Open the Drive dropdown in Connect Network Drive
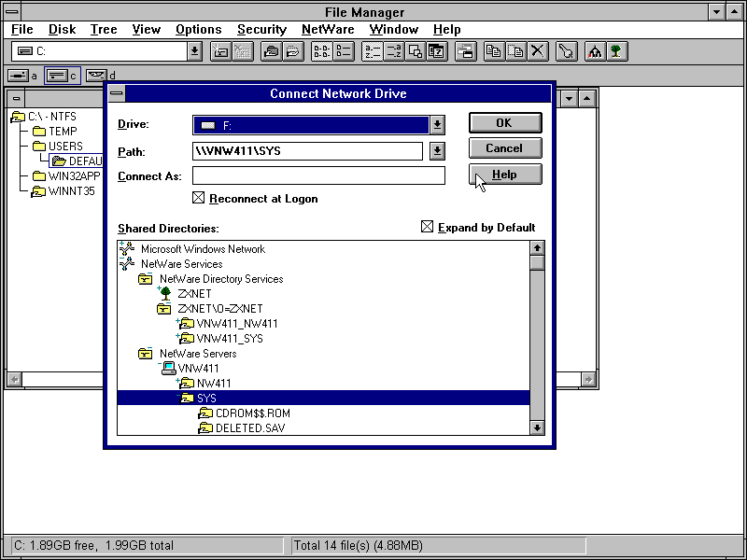This screenshot has width=747, height=560. (x=437, y=125)
